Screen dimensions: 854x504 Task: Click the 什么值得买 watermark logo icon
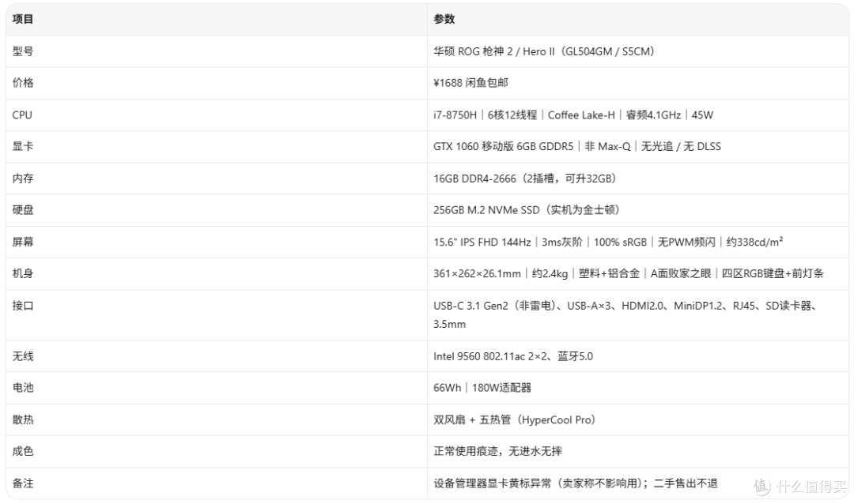(x=762, y=486)
